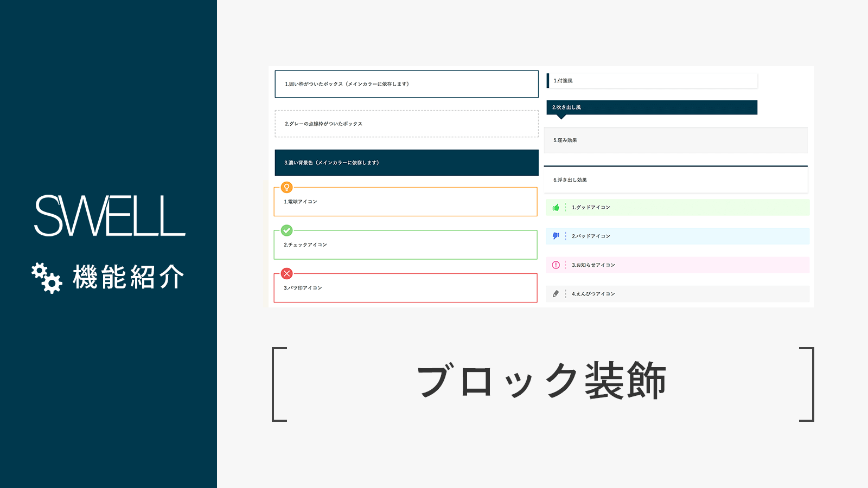The height and width of the screenshot is (488, 868).
Task: Click the SWELL logo
Action: (x=110, y=216)
